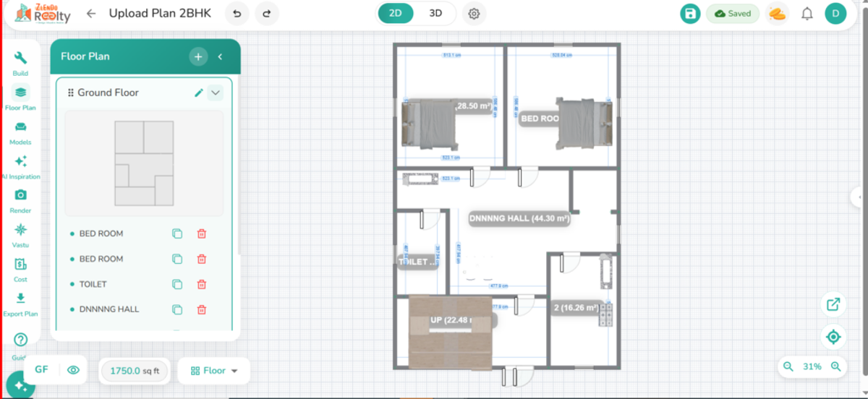Click the 28.50 m² room label
Image resolution: width=868 pixels, height=399 pixels.
coord(474,106)
